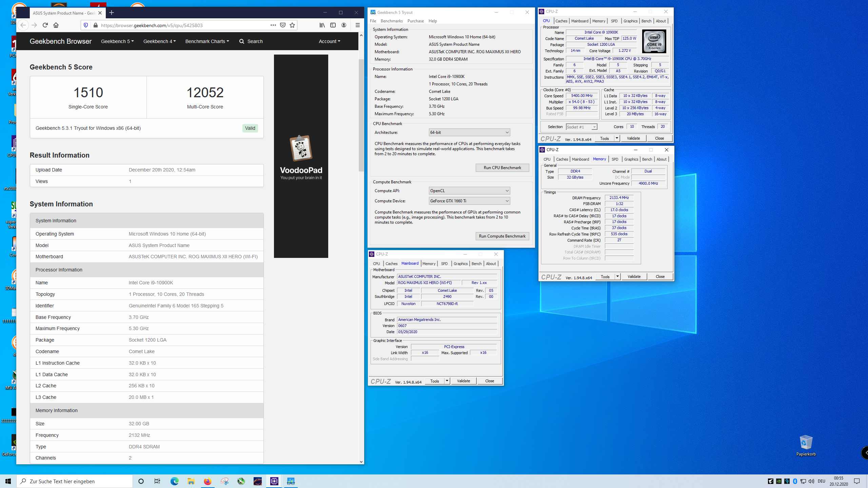Screen dimensions: 868x488
Task: Select About tab in CPU-Z Mainboard window
Action: coord(491,264)
